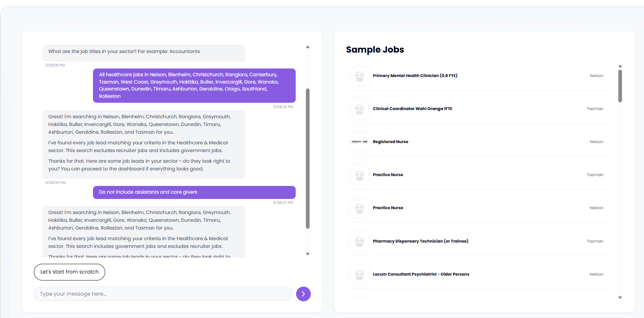Click the placeholder icon beside Pharmacy Dispensary Technician

(359, 241)
